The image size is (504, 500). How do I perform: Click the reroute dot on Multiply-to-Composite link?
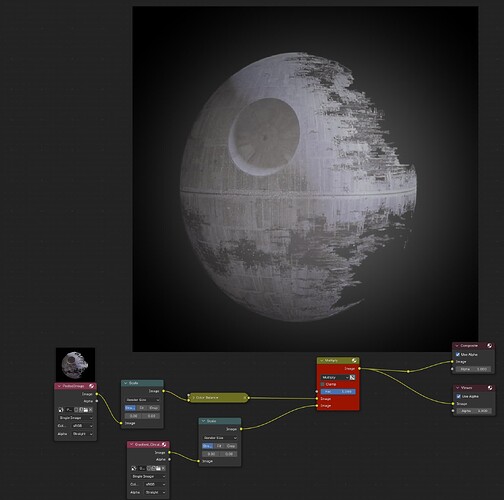point(408,371)
